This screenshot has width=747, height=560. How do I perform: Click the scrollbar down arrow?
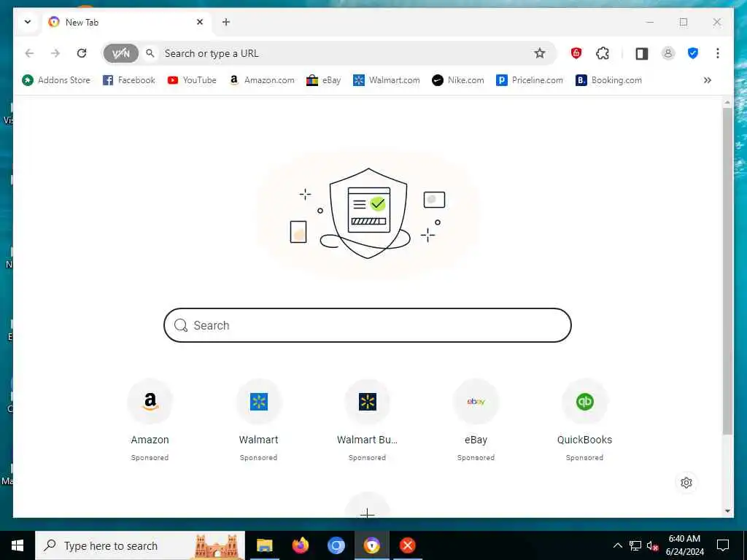coord(727,511)
